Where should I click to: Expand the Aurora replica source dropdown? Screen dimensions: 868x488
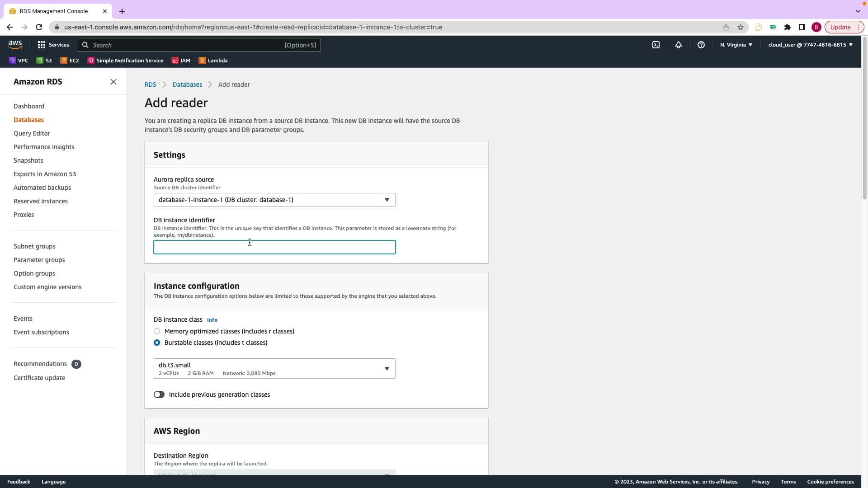[274, 200]
